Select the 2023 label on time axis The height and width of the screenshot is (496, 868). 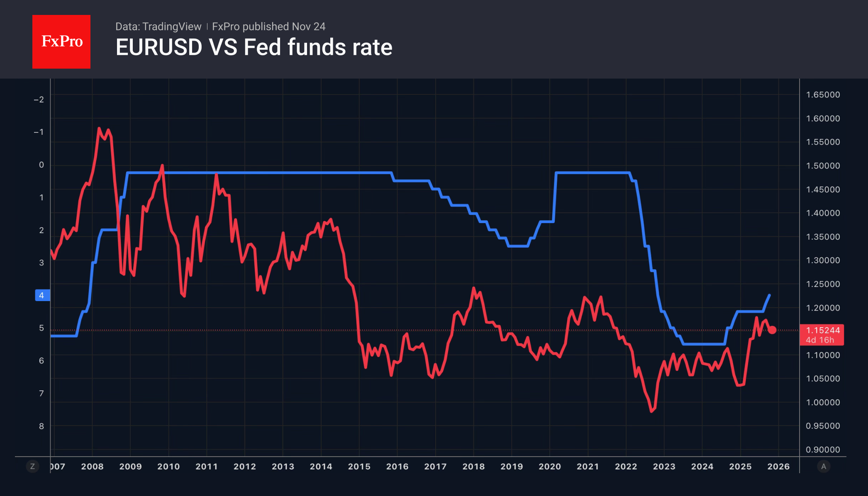point(664,467)
